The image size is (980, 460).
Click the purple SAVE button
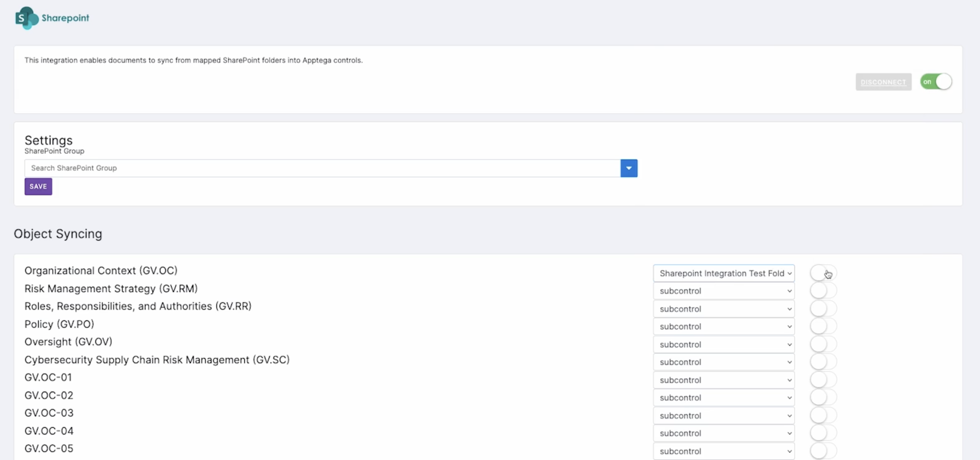coord(38,186)
